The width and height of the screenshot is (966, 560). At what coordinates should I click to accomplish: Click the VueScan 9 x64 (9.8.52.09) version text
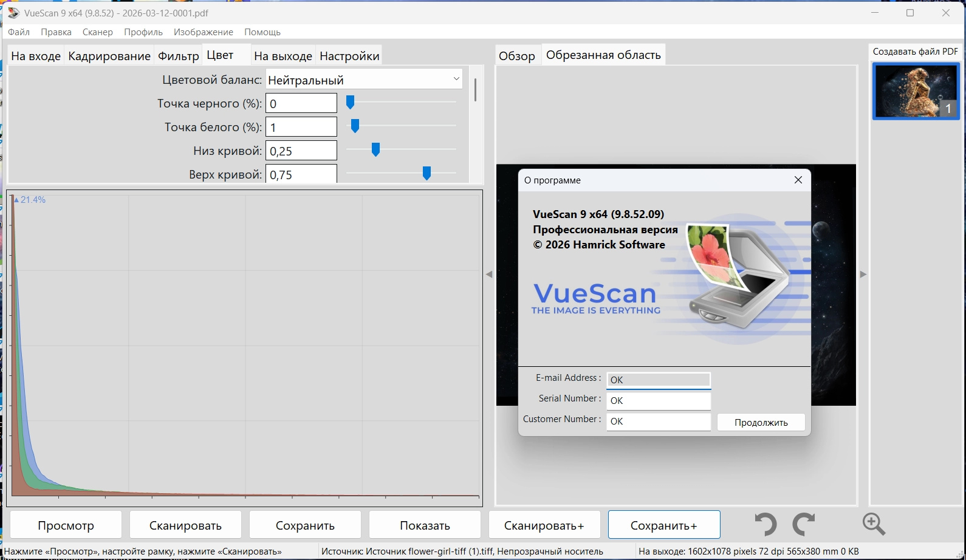598,214
